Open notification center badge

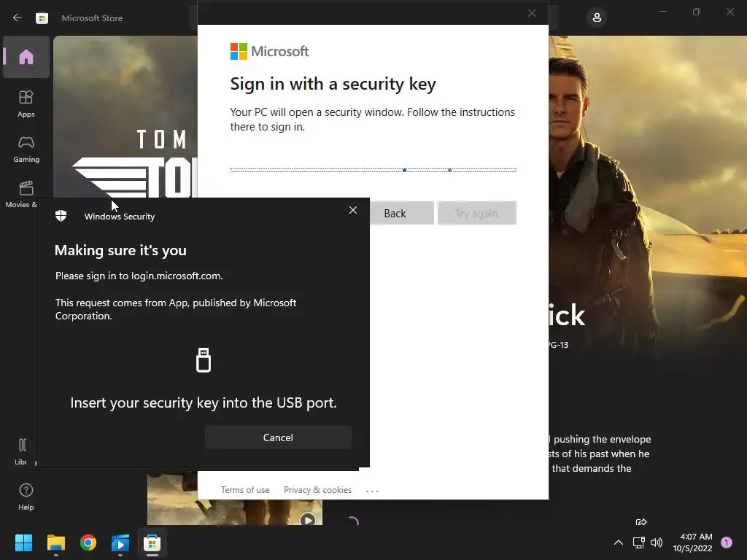726,542
